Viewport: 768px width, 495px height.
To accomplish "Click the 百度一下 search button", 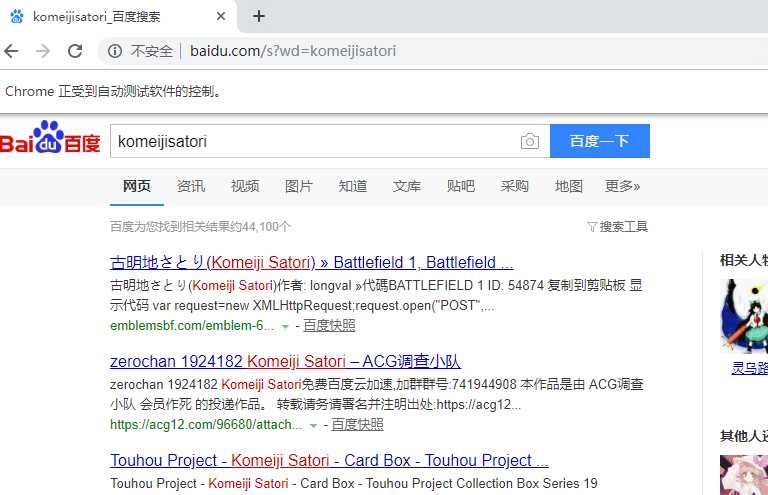I will coord(600,141).
